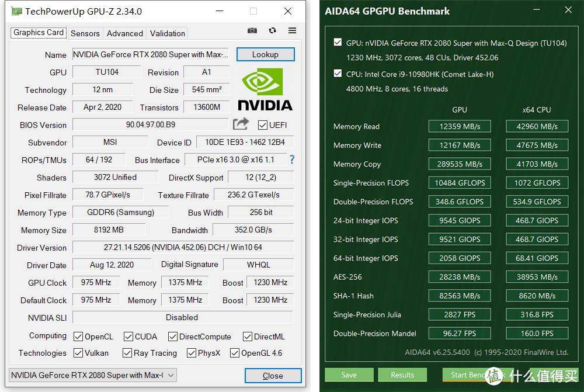This screenshot has width=584, height=392.
Task: Toggle the Vulkan checkbox
Action: [x=78, y=352]
